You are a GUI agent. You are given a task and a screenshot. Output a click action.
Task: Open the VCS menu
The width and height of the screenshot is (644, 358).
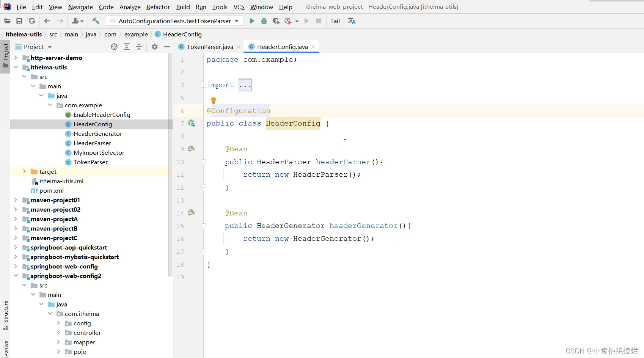point(239,7)
